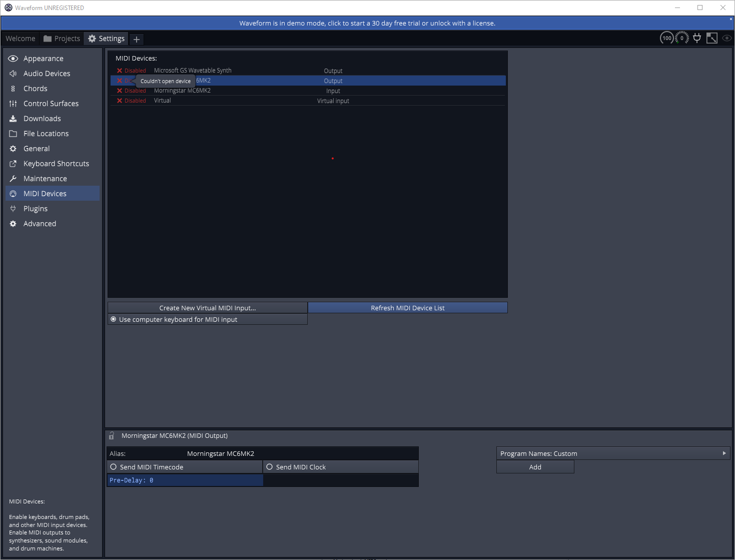Open Audio Devices settings
Screen dimensions: 735x560
pyautogui.click(x=47, y=74)
